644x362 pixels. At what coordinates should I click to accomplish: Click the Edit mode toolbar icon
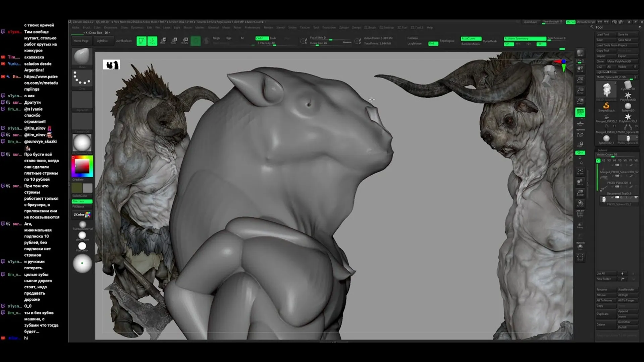click(141, 41)
